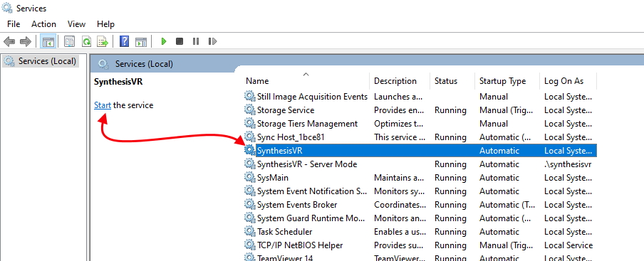Click the Services (Local) pane header
644x261 pixels.
coord(144,64)
